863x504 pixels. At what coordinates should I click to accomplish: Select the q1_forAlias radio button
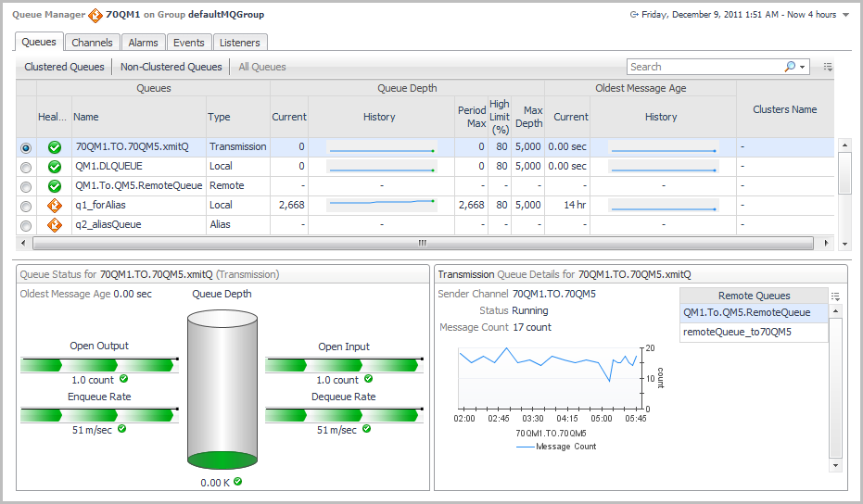(26, 206)
